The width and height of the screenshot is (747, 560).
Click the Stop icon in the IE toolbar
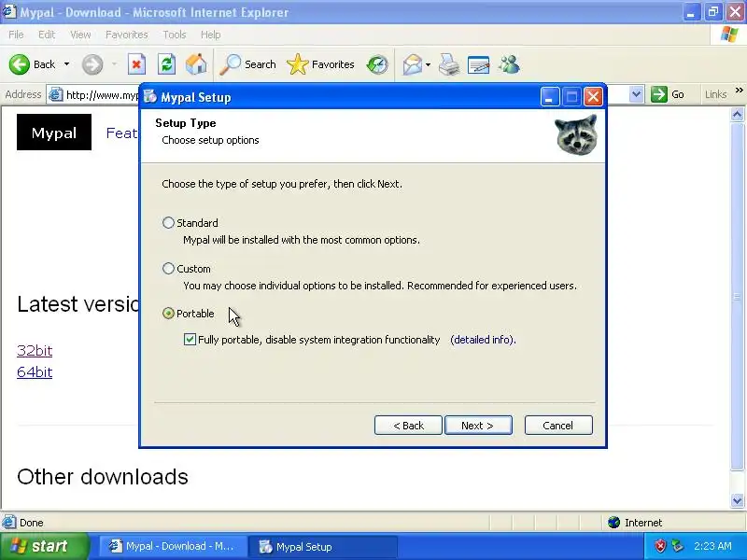coord(136,64)
